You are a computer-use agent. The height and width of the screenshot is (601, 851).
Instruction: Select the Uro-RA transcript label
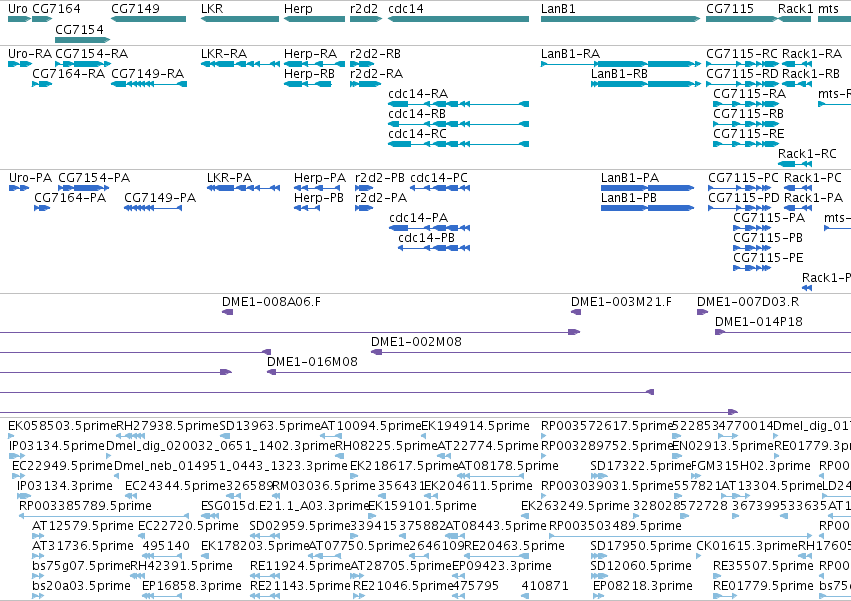pos(30,54)
